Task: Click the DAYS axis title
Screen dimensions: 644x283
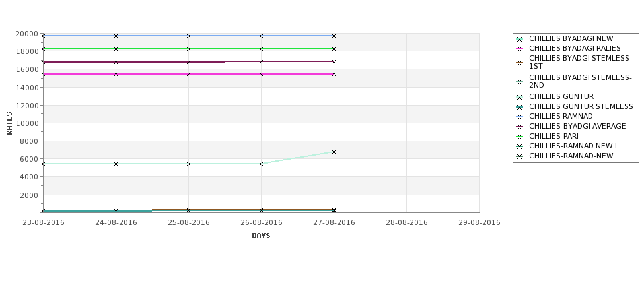Action: 261,236
